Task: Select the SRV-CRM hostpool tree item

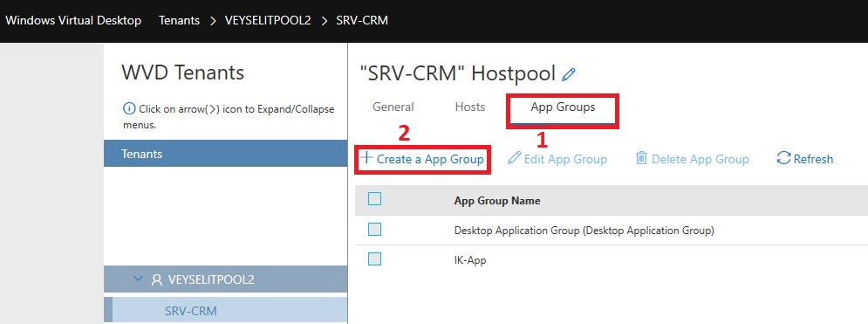Action: click(191, 311)
